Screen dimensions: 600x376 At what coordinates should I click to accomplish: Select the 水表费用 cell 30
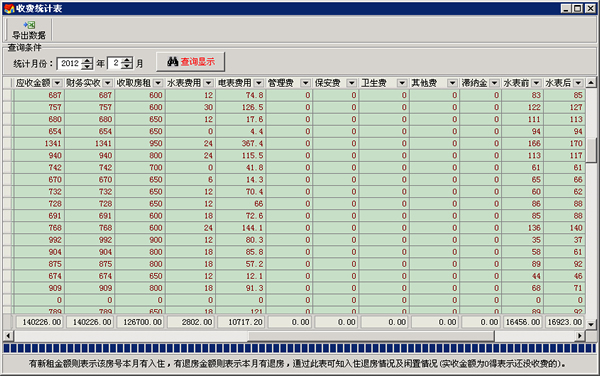coord(190,107)
